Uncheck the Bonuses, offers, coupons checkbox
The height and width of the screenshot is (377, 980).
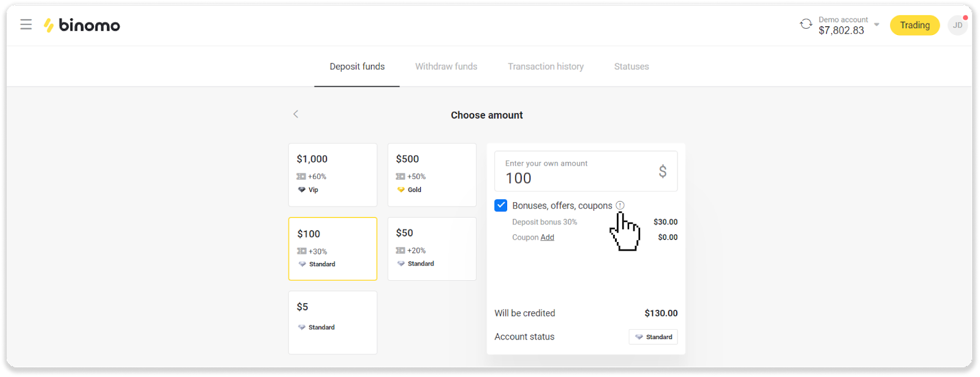point(500,205)
